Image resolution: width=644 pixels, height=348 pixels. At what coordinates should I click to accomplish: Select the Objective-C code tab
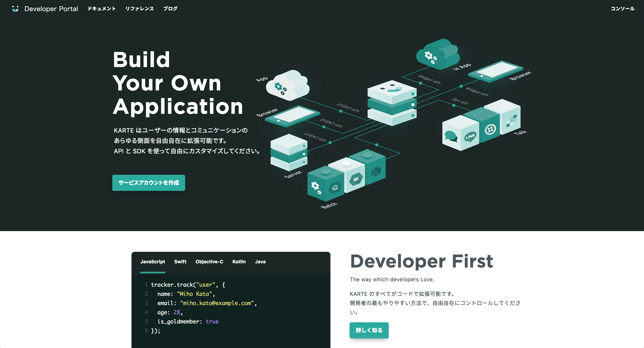tap(209, 262)
